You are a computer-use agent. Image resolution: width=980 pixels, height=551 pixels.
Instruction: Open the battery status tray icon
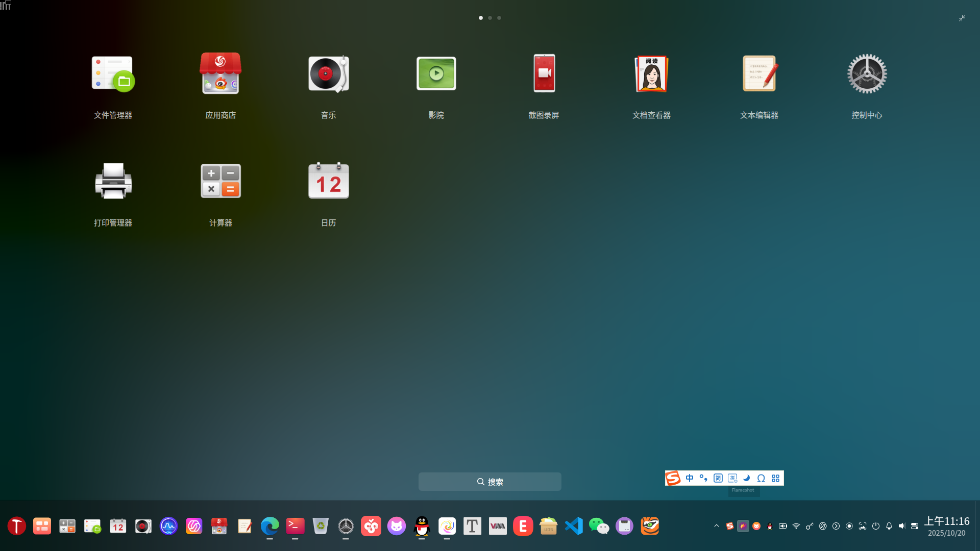pyautogui.click(x=783, y=526)
